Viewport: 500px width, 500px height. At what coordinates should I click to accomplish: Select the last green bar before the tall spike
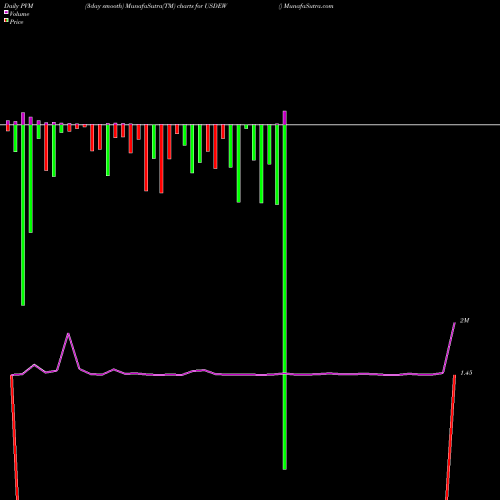click(277, 165)
